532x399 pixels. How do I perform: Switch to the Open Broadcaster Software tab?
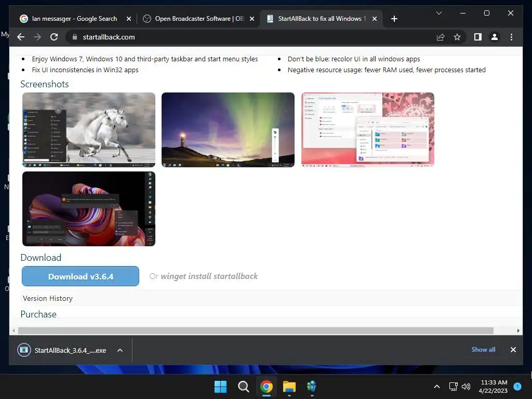198,19
